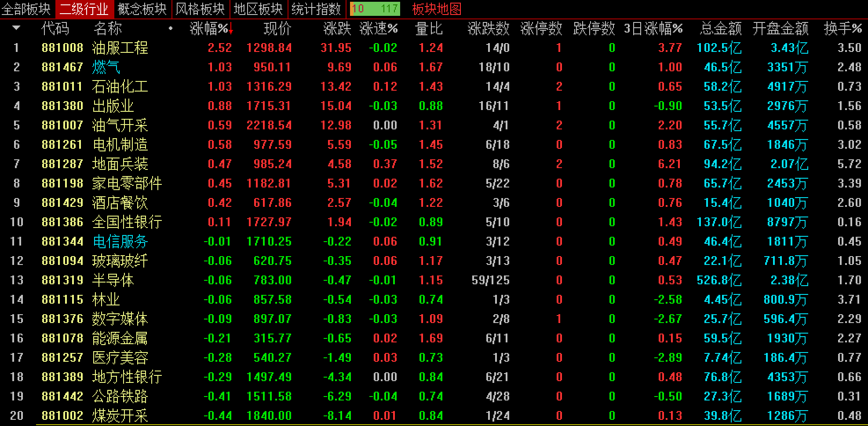Open the dropdown arrow above row numbers
Screen dimensions: 868x426
[x=16, y=28]
